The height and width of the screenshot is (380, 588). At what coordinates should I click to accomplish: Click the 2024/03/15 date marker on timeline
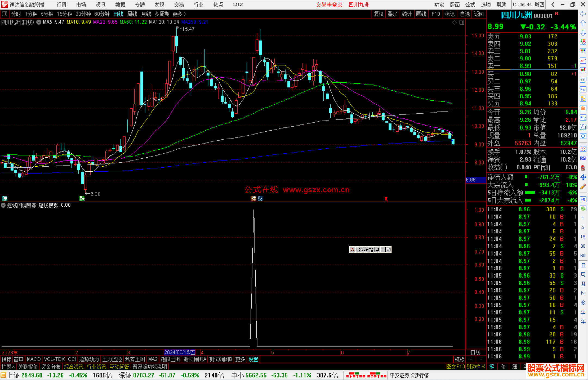point(180,352)
